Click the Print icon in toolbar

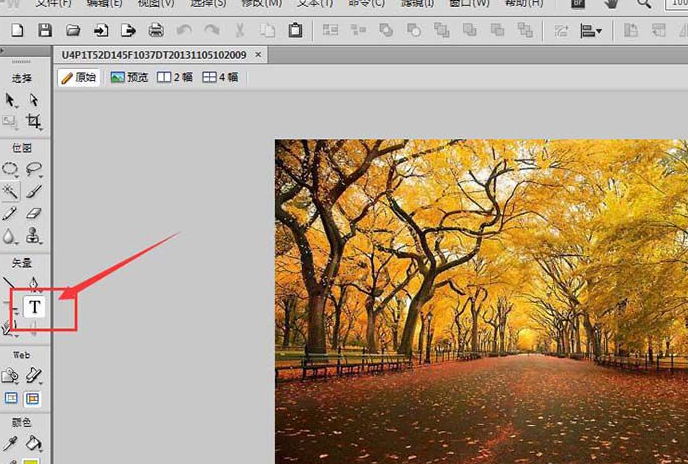tap(156, 31)
